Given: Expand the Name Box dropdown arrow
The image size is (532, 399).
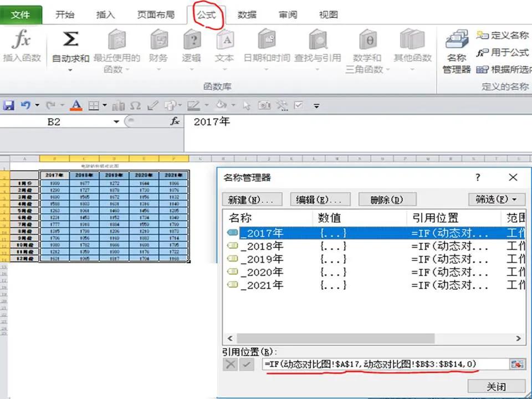Looking at the screenshot, I should pos(116,121).
